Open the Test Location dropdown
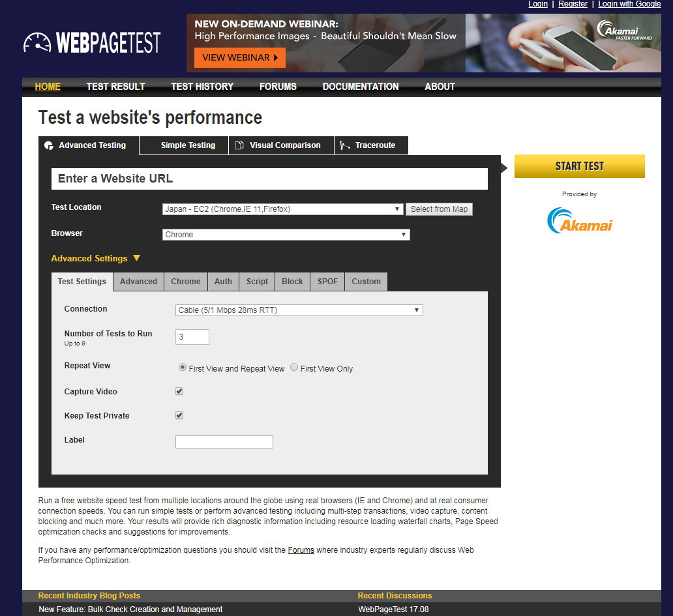Image resolution: width=673 pixels, height=616 pixels. point(282,209)
